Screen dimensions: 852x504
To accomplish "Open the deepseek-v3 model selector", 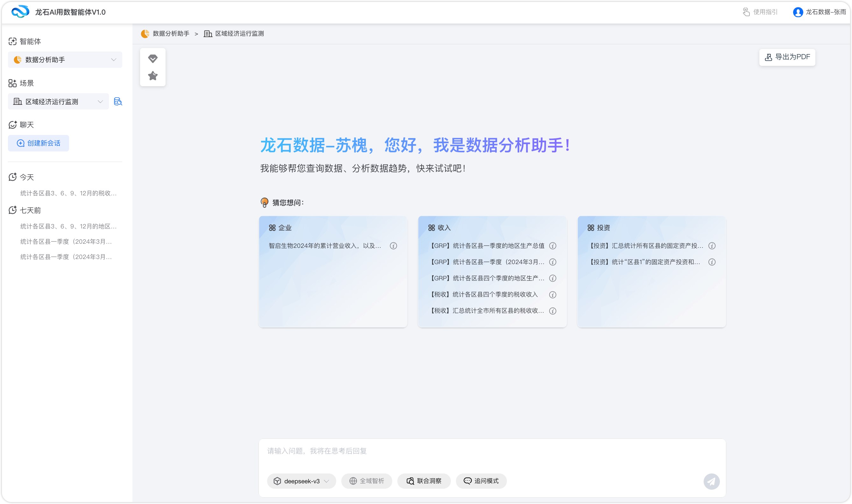I will 301,481.
